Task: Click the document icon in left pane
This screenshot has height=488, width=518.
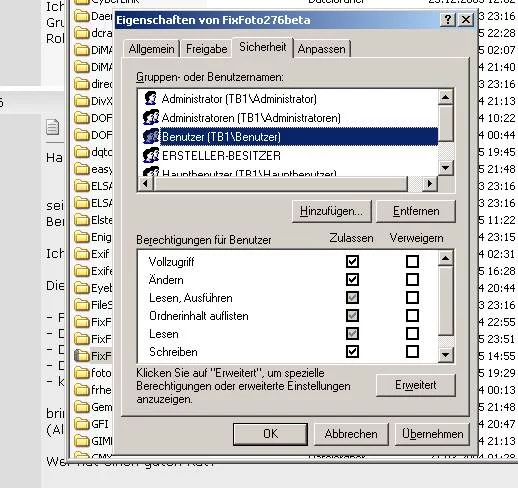Action: (x=53, y=127)
